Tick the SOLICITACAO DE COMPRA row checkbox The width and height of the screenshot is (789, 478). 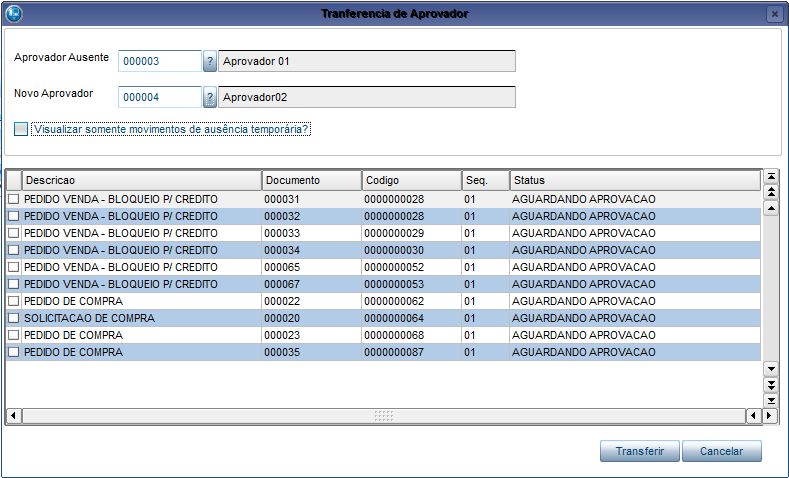13,318
